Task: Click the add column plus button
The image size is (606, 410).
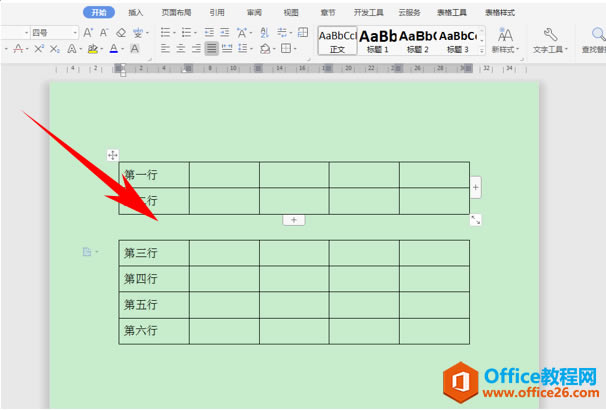Action: pyautogui.click(x=475, y=187)
